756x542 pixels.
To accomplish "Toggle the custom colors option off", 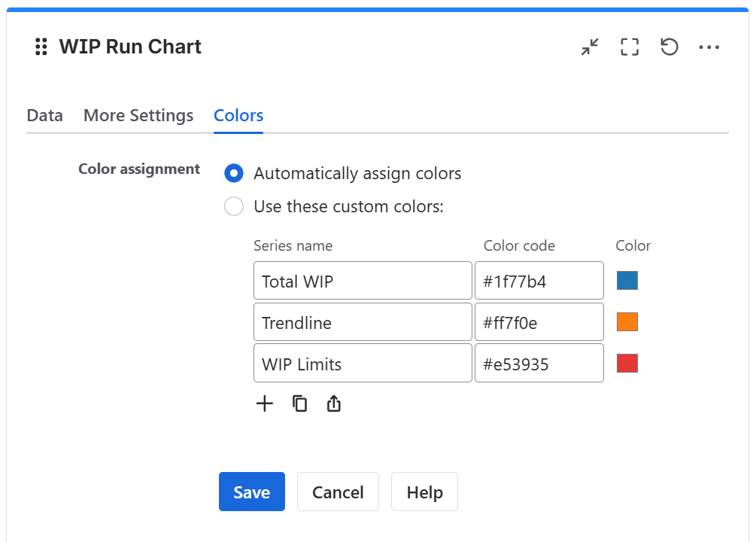I will (234, 206).
